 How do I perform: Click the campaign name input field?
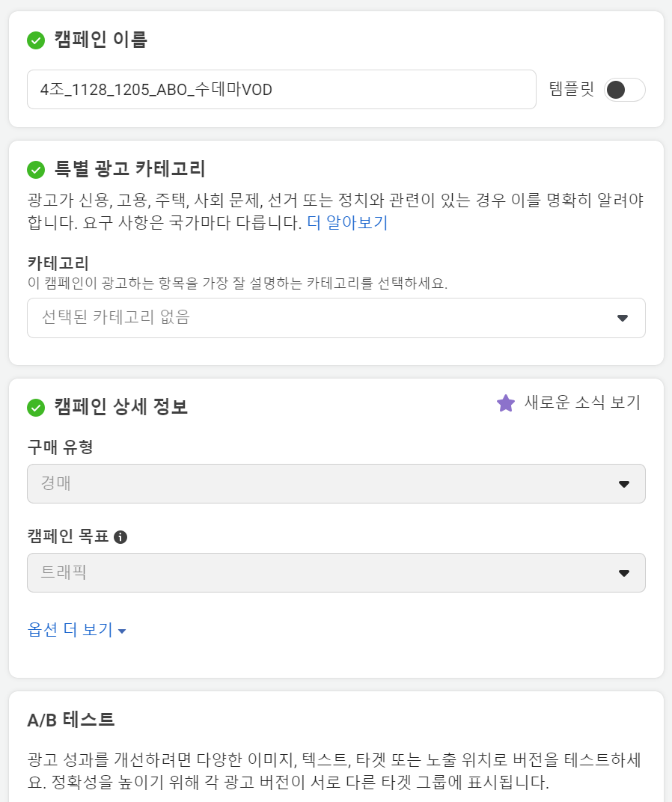tap(281, 90)
